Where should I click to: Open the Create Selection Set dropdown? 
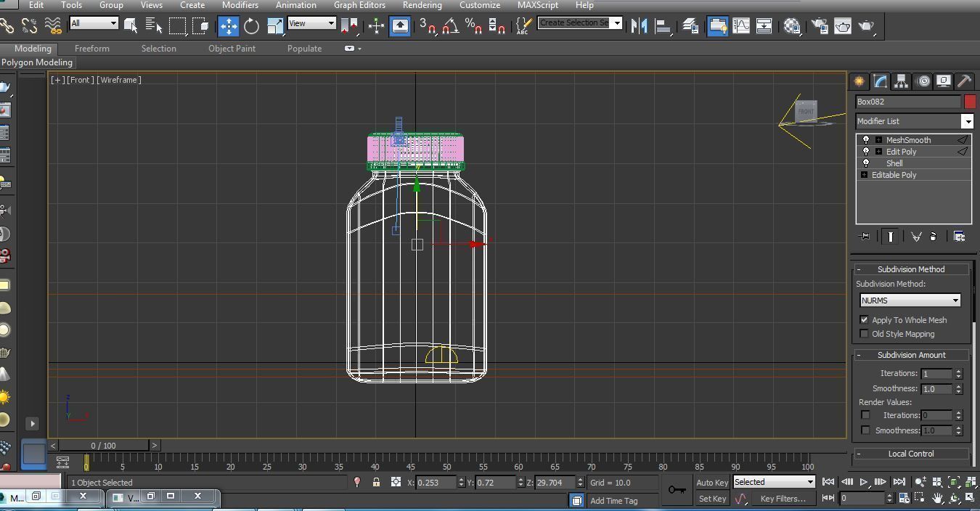[x=580, y=23]
